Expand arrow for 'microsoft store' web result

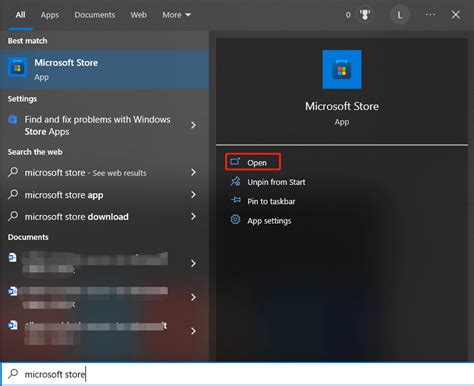pyautogui.click(x=193, y=172)
